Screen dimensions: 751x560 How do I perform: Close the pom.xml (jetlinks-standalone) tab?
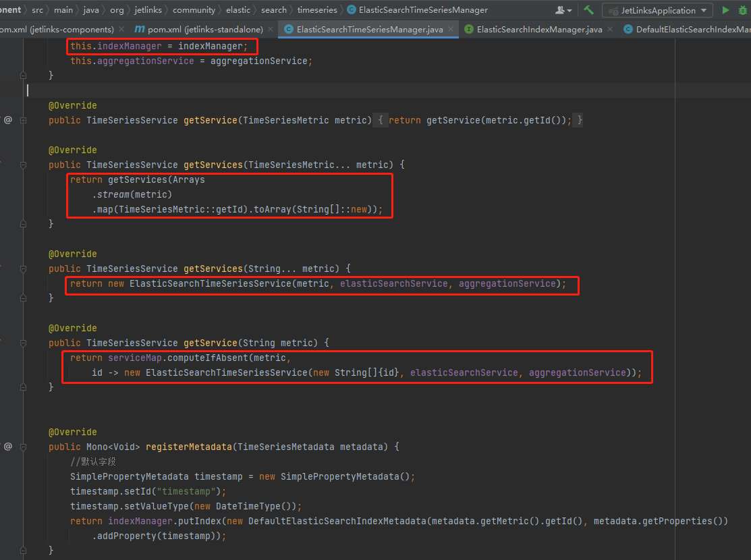[x=270, y=30]
